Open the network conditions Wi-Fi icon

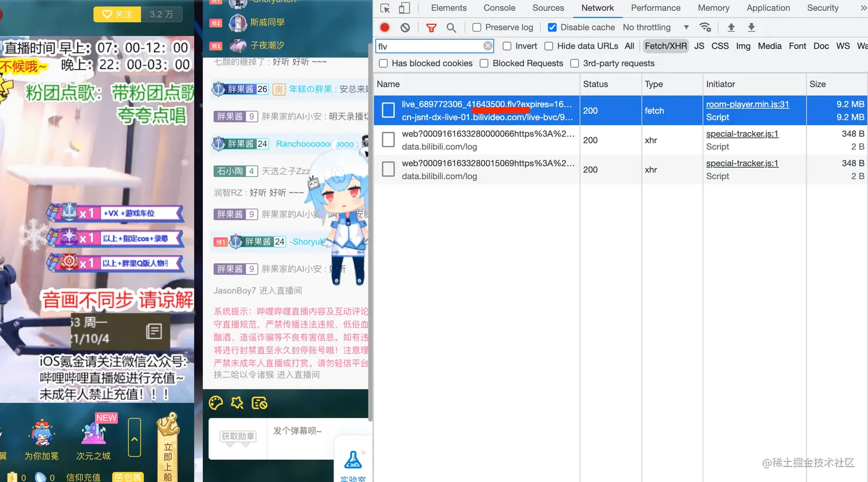point(705,28)
